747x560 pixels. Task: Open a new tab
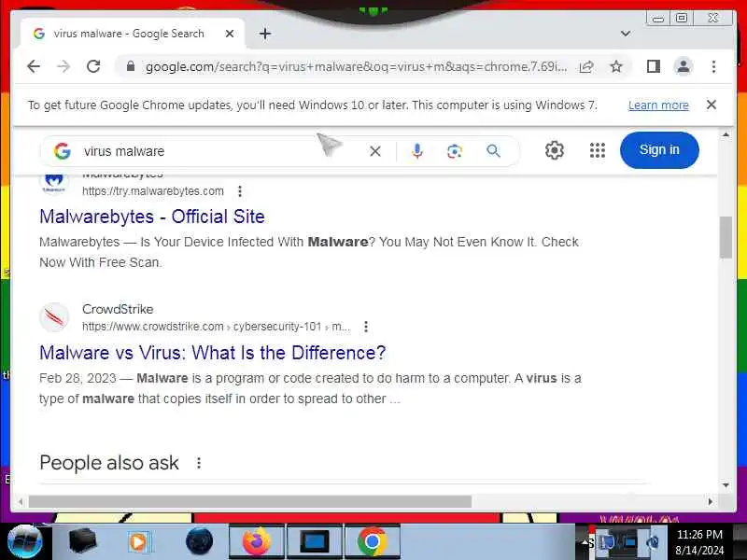click(x=265, y=34)
